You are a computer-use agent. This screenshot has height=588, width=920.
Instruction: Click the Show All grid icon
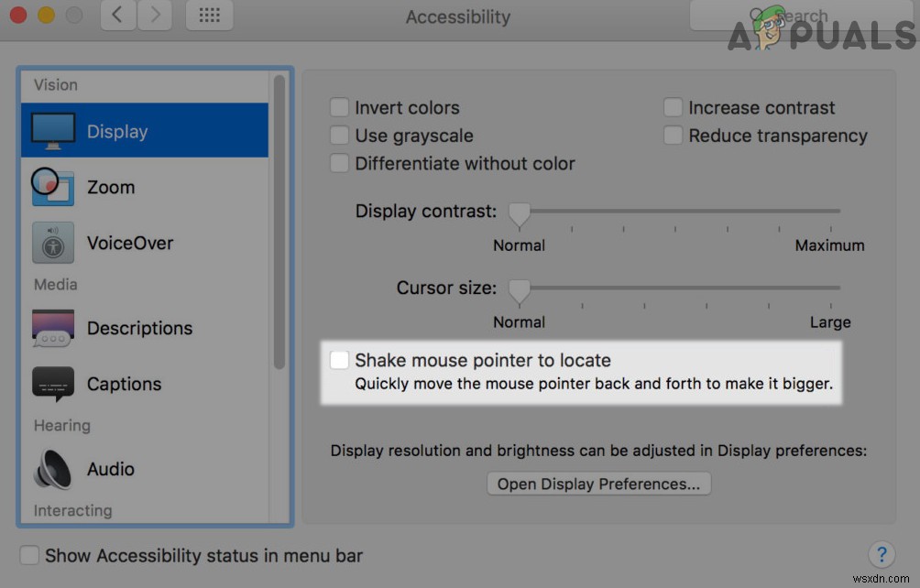tap(209, 16)
